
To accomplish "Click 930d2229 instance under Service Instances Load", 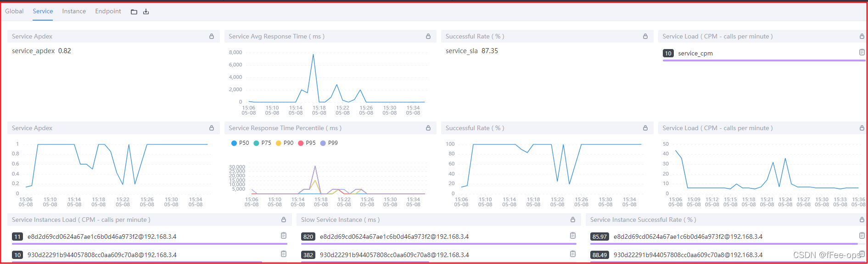I will (102, 255).
